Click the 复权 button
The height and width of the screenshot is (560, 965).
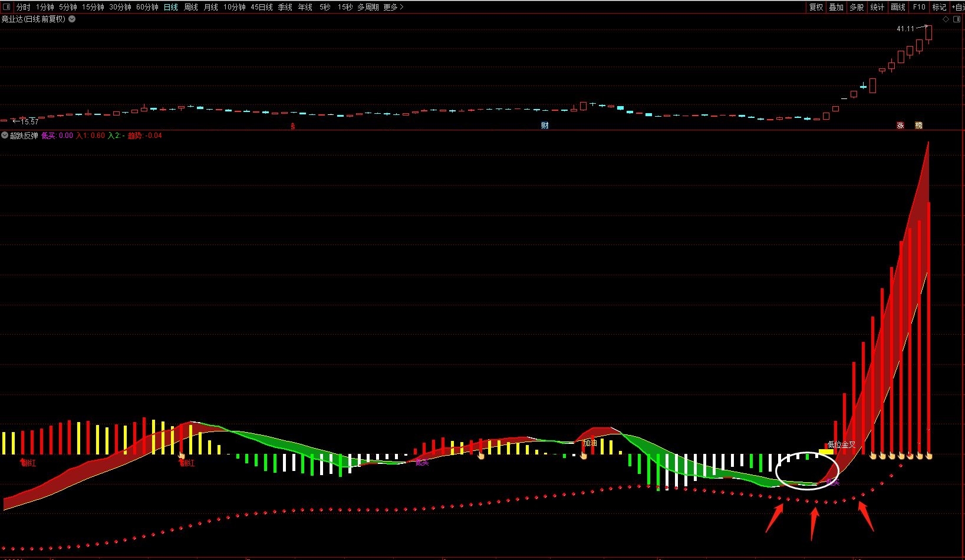(816, 7)
